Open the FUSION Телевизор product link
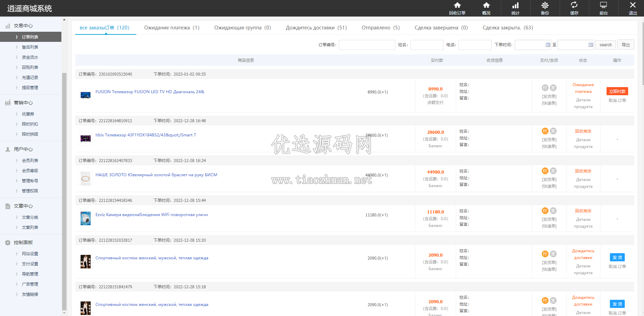The width and height of the screenshot is (644, 316). tap(150, 92)
